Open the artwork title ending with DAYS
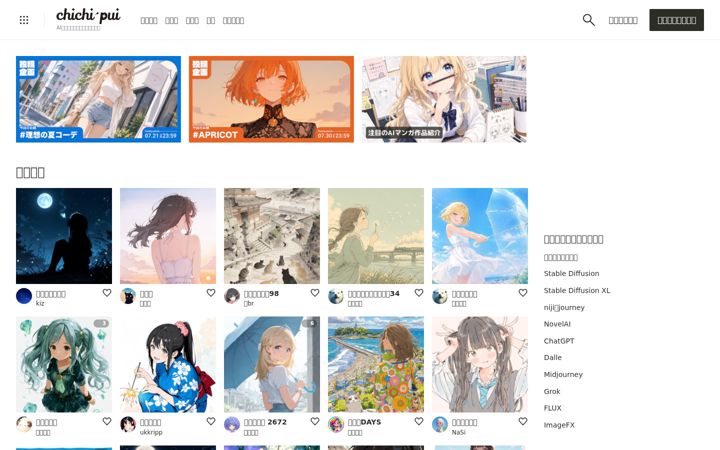The image size is (720, 450). pyautogui.click(x=364, y=422)
